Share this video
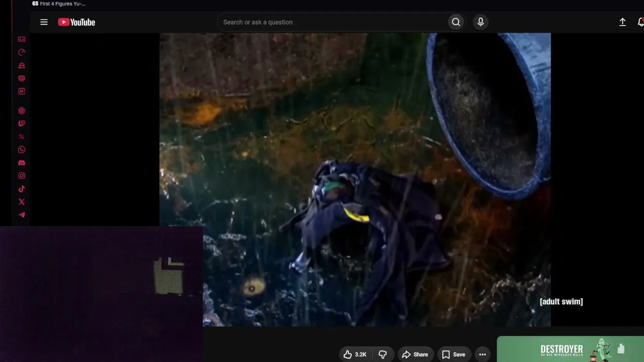Screen dimensions: 644x362 click(x=415, y=354)
